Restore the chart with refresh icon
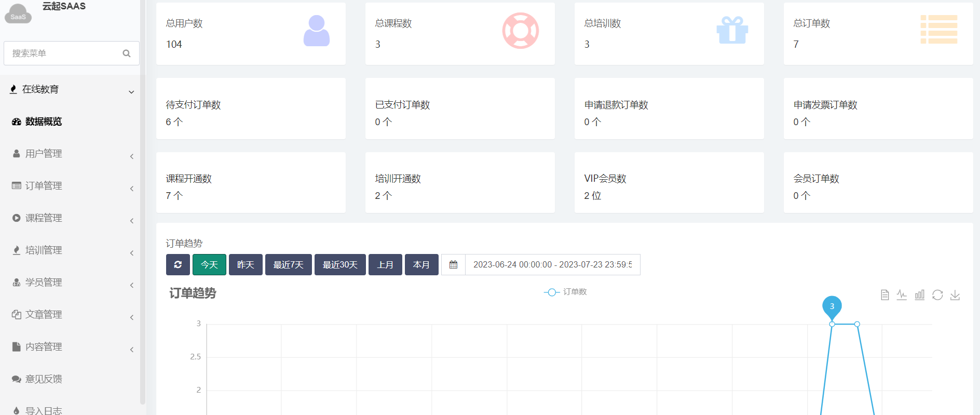The height and width of the screenshot is (415, 980). [937, 295]
